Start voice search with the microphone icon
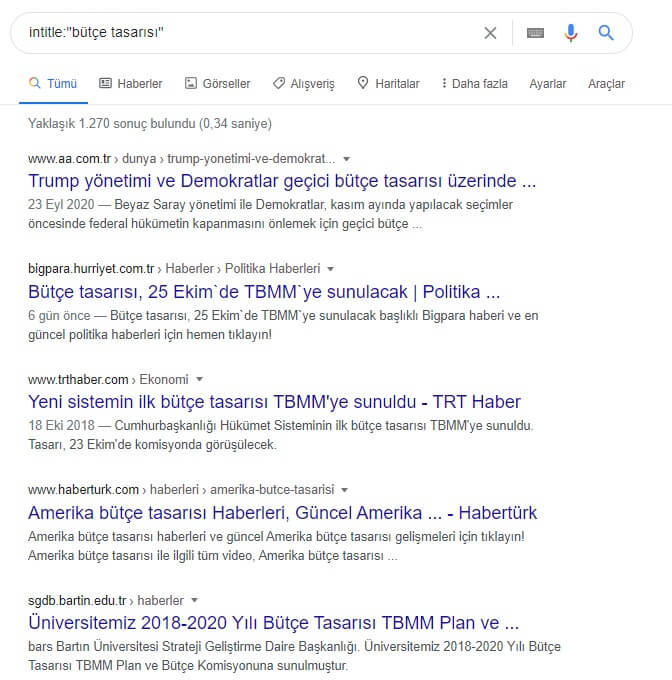Screen dimensions: 672x680 pyautogui.click(x=571, y=33)
